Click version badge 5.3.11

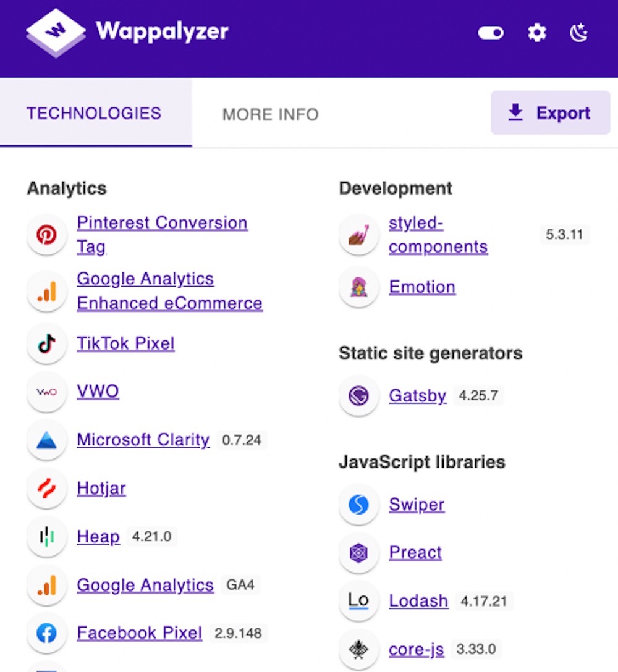click(564, 235)
